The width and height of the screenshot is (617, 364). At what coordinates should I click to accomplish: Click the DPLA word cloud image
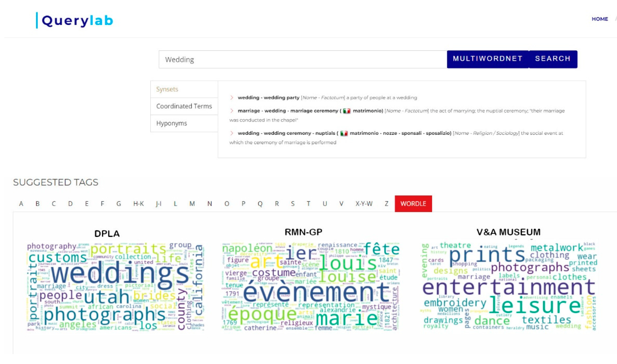point(115,287)
